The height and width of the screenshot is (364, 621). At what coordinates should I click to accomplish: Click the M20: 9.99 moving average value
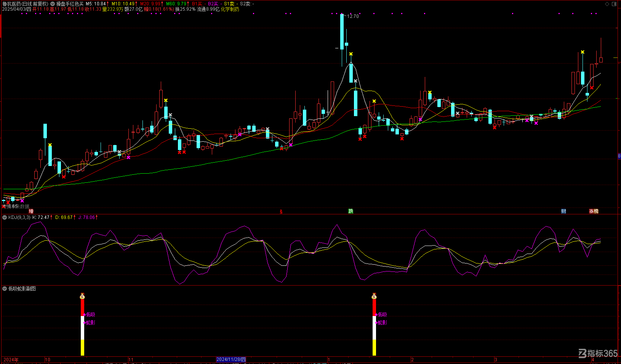coord(150,4)
